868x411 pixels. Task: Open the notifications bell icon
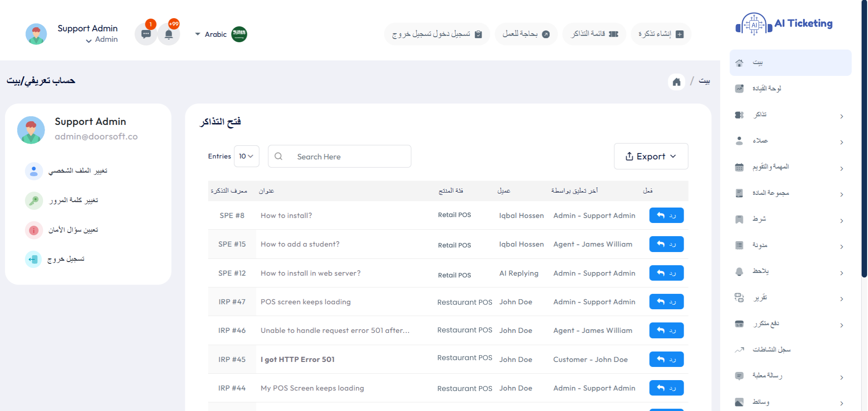pos(168,34)
